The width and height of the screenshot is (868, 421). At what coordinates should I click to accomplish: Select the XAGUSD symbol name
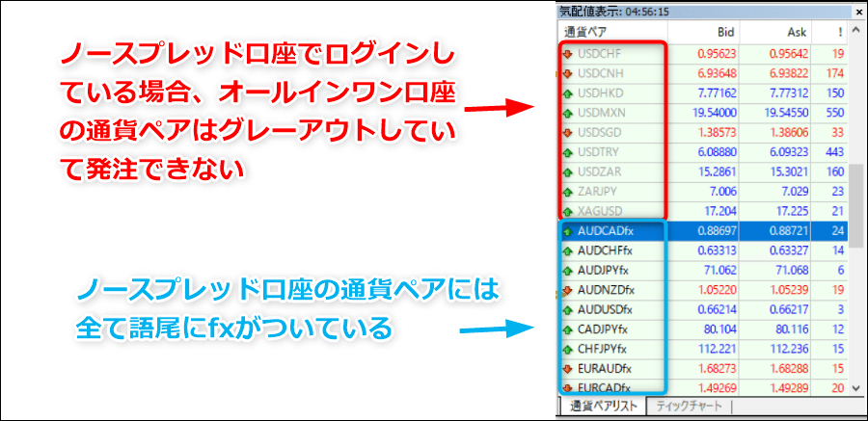click(598, 211)
